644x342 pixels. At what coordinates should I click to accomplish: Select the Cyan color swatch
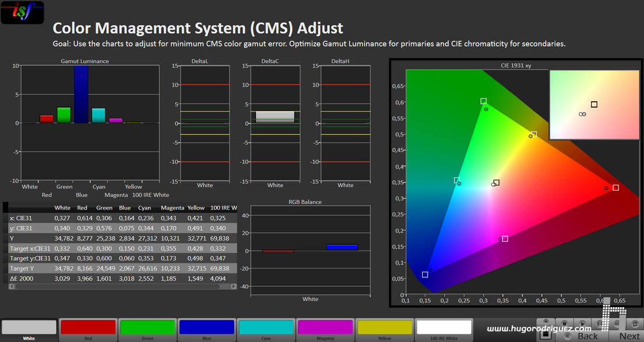click(x=266, y=327)
